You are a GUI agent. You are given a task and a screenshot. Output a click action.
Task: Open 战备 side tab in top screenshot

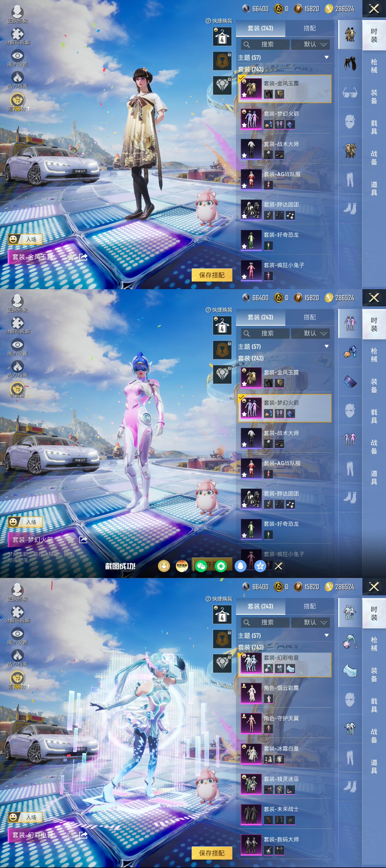[374, 158]
